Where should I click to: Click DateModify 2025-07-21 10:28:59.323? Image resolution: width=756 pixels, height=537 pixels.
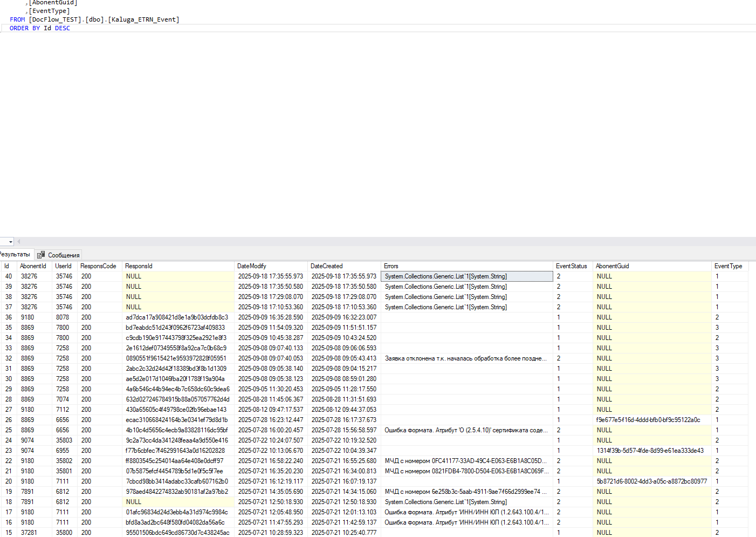tap(271, 533)
